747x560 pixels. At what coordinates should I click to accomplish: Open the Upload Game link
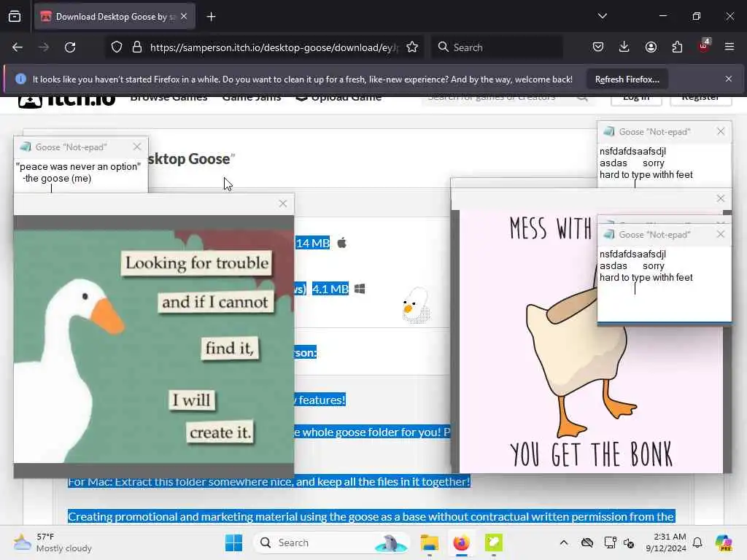338,99
